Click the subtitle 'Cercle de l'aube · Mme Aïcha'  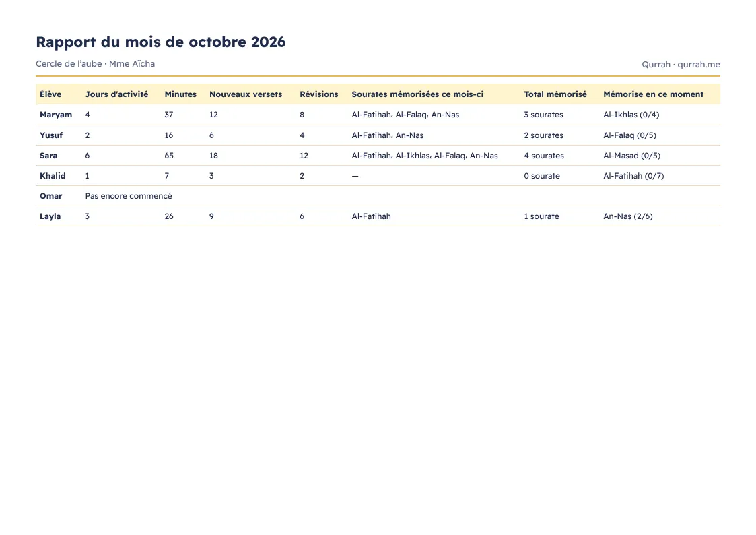tap(95, 64)
